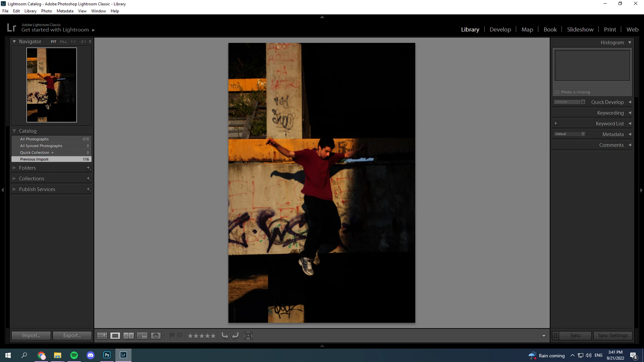Open People view face icon

pos(156,336)
